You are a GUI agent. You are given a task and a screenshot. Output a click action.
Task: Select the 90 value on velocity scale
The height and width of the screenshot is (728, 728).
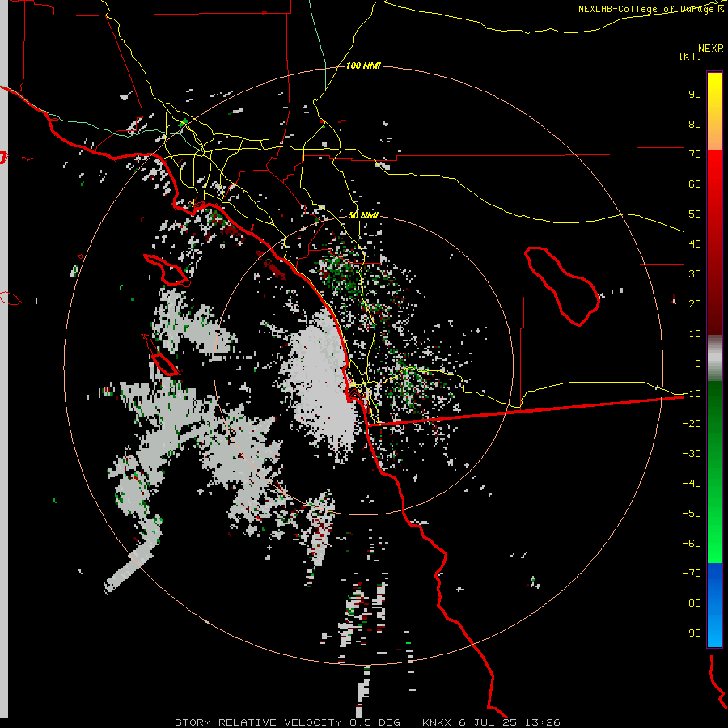pyautogui.click(x=695, y=95)
